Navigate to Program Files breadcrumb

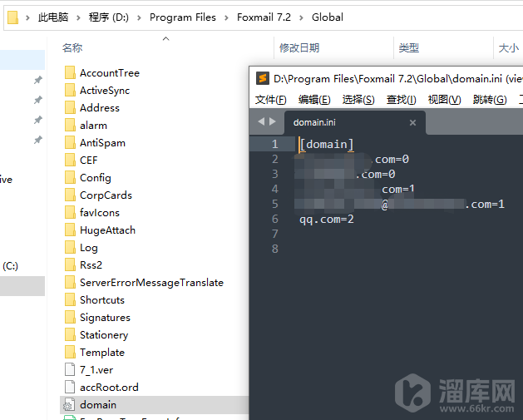tap(183, 17)
